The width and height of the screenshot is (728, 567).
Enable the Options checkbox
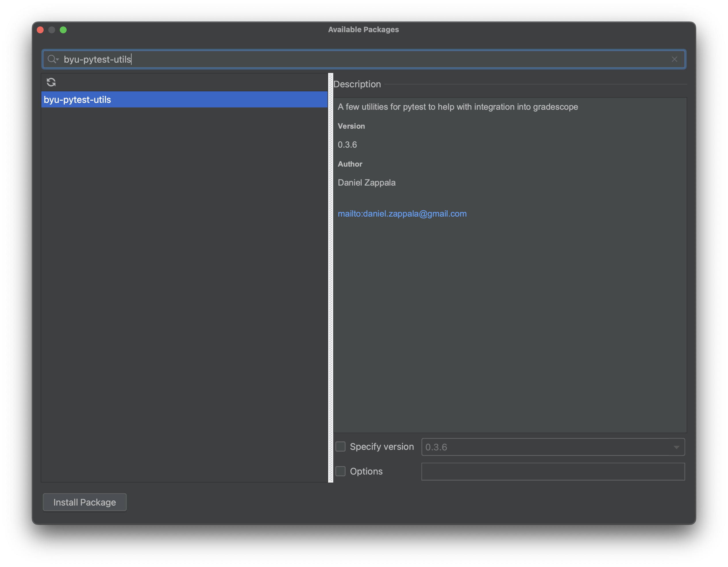click(x=340, y=471)
